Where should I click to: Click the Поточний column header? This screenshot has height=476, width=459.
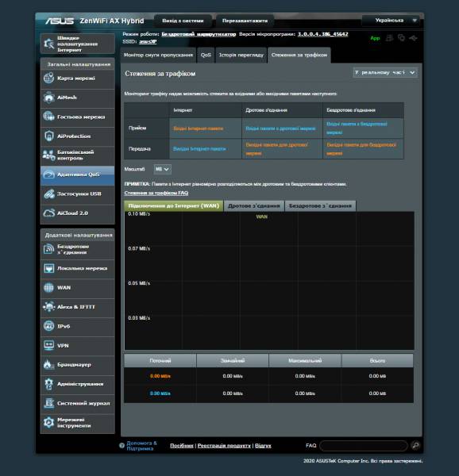click(160, 361)
